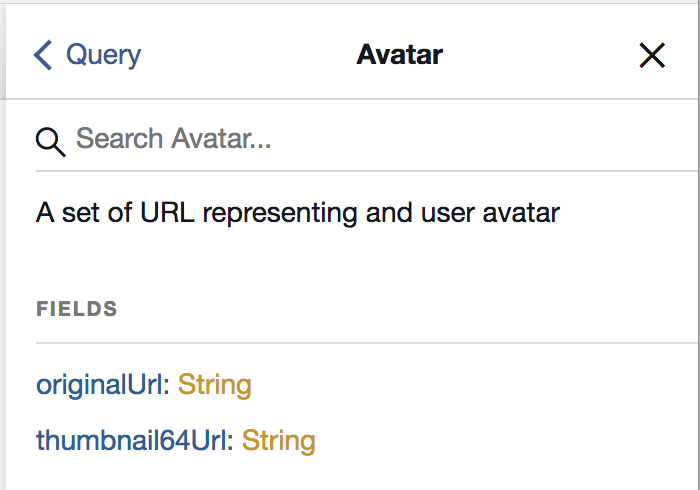The height and width of the screenshot is (490, 700).
Task: Open the String type next to thumbnail64Url
Action: pyautogui.click(x=279, y=441)
